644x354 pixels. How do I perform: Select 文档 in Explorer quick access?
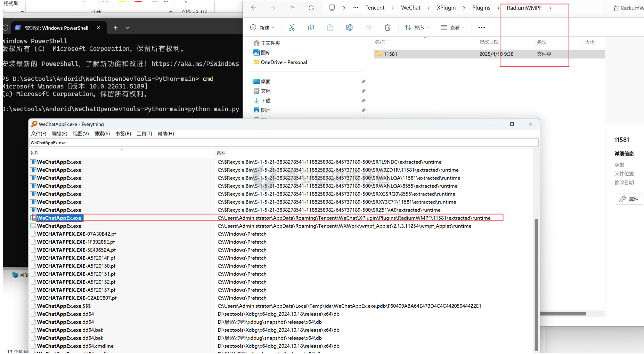coord(262,91)
